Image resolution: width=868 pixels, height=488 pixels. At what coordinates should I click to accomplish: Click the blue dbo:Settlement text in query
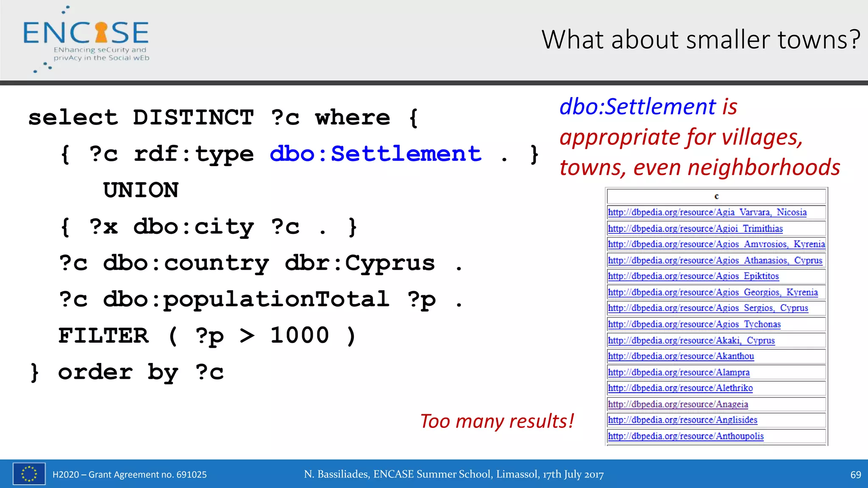coord(376,153)
